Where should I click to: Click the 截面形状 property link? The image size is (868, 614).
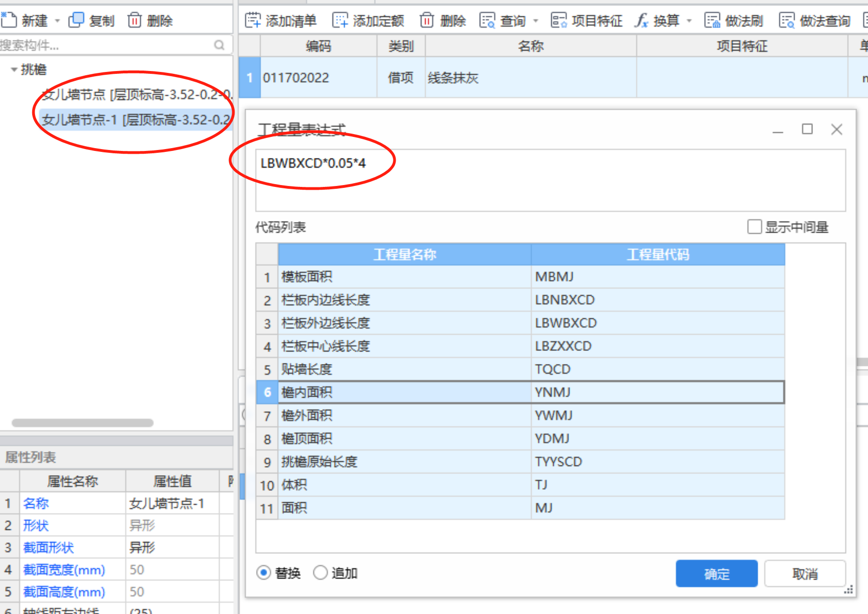[49, 548]
